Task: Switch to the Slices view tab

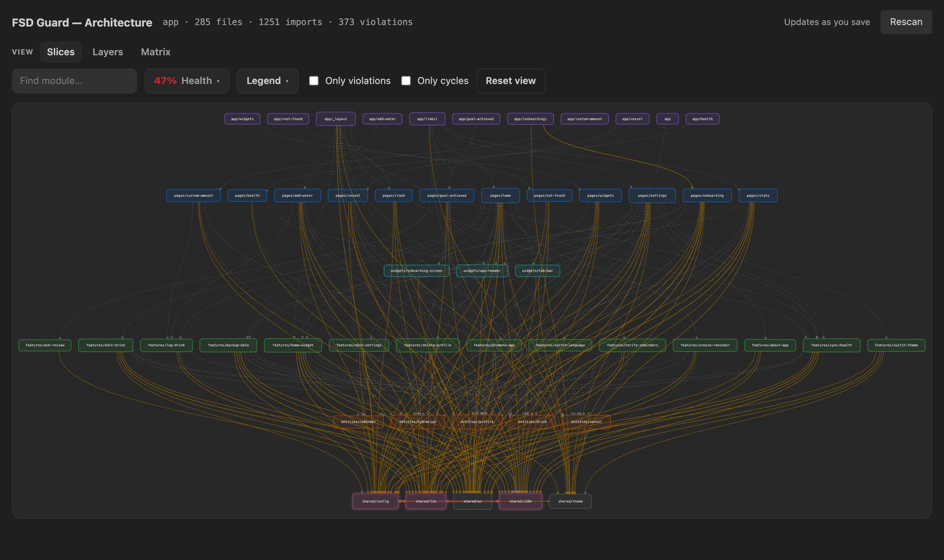Action: tap(61, 52)
